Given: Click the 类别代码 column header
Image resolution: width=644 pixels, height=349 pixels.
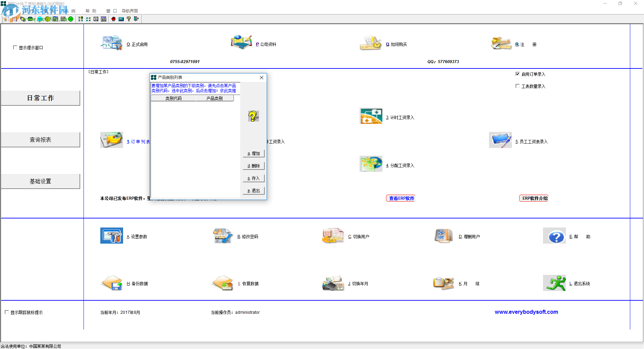Looking at the screenshot, I should click(x=173, y=98).
